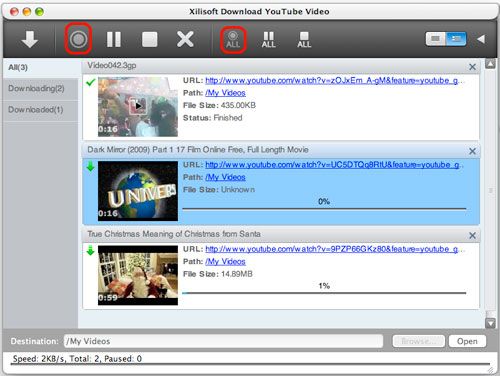This screenshot has width=500, height=376.
Task: Select the True Christmas Meaning title header
Action: (x=281, y=234)
